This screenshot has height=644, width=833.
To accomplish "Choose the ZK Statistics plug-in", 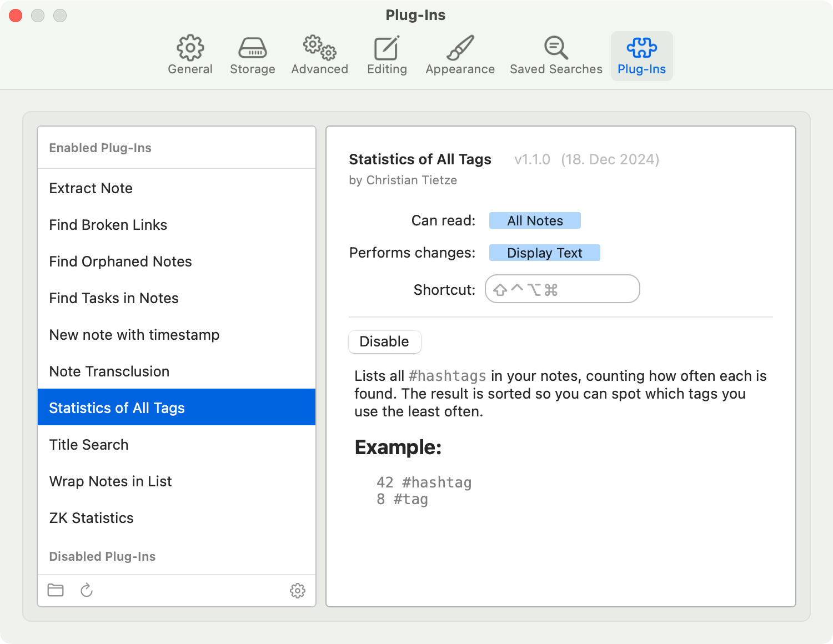I will (92, 518).
